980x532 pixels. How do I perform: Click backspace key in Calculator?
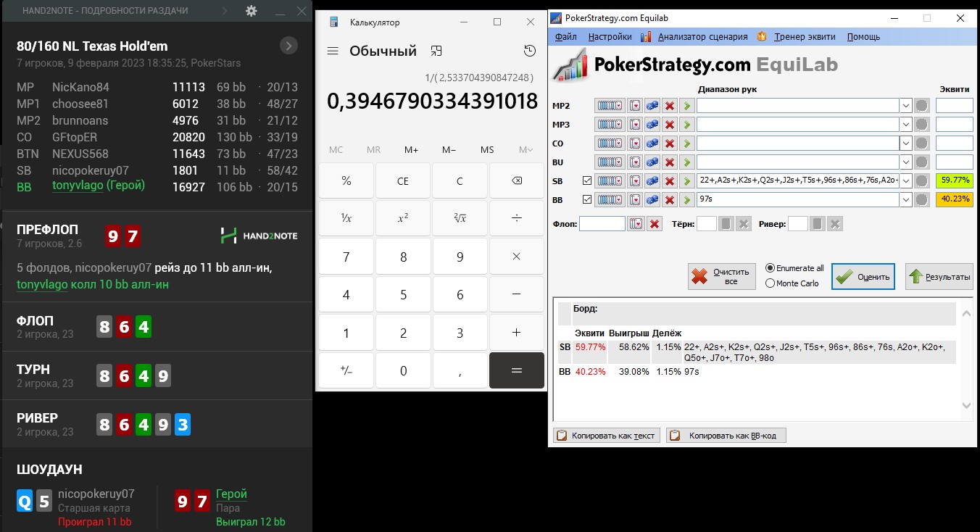[517, 180]
